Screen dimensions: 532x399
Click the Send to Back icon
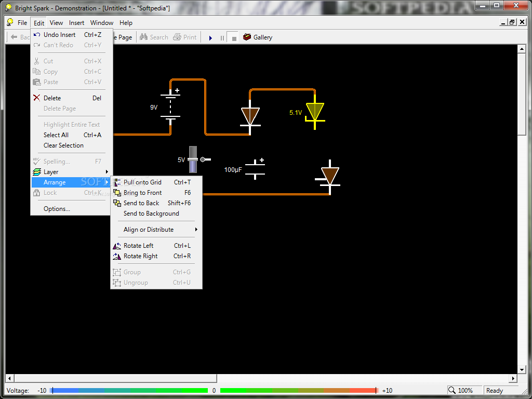pyautogui.click(x=117, y=203)
